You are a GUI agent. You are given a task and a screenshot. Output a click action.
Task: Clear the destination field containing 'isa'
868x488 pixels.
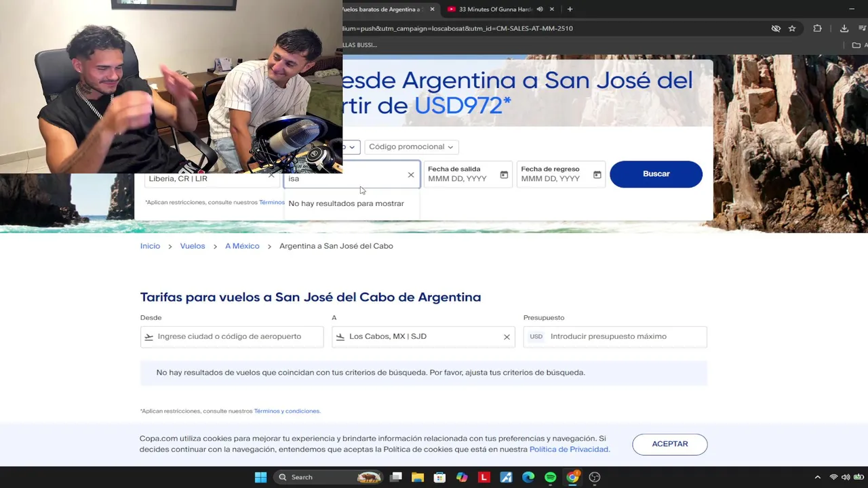click(x=411, y=175)
